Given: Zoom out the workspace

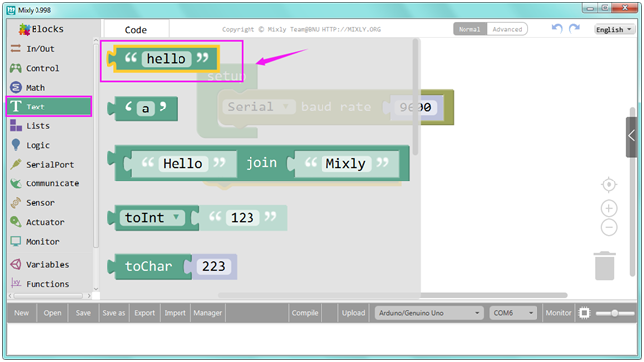Looking at the screenshot, I should tap(609, 227).
